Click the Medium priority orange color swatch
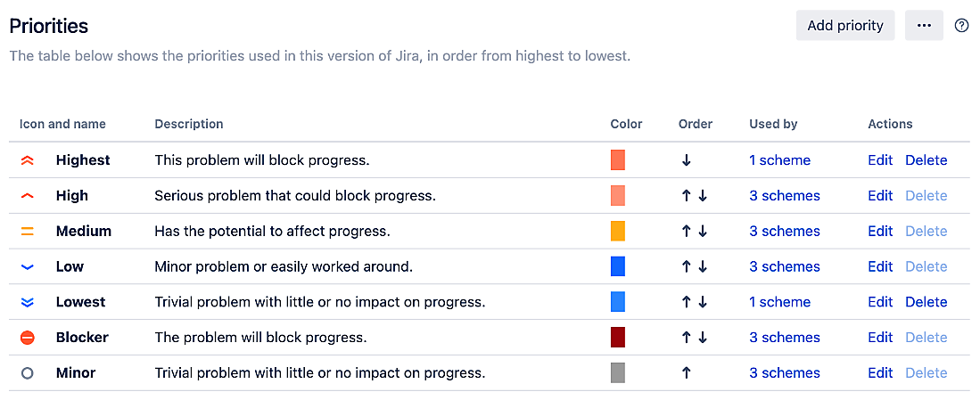The image size is (980, 400). [x=618, y=231]
